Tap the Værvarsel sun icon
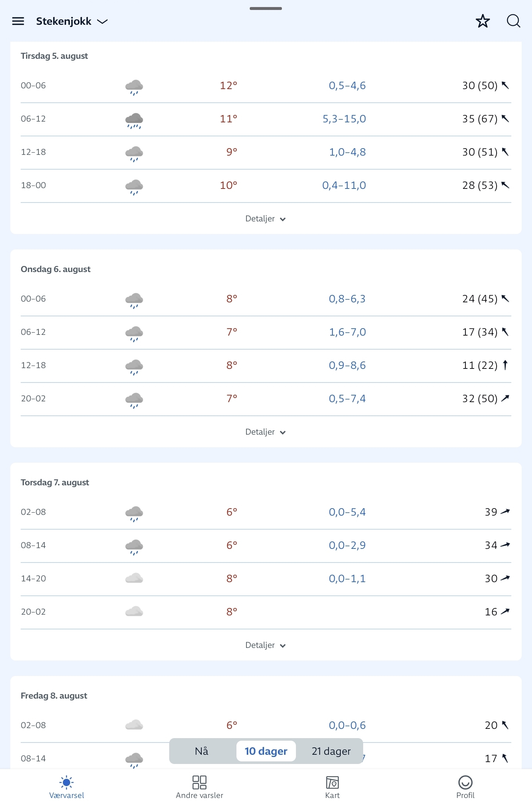Image resolution: width=532 pixels, height=805 pixels. pos(66,782)
